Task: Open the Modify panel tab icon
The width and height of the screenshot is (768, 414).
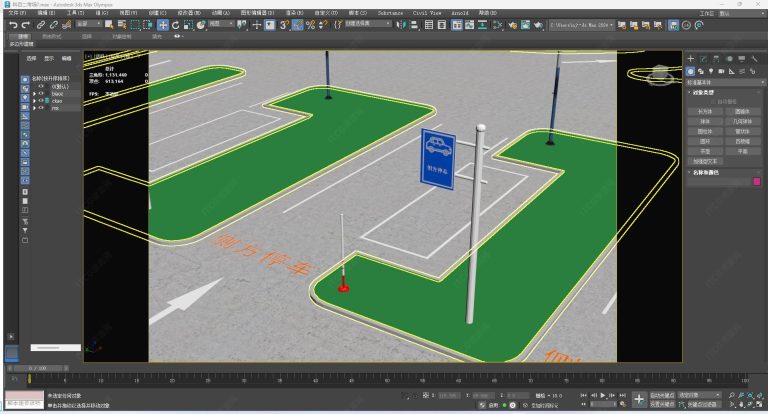Action: pyautogui.click(x=704, y=59)
